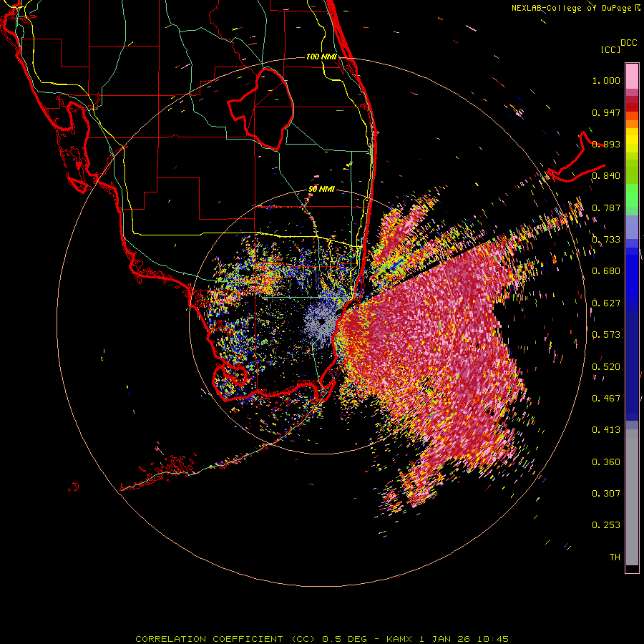Click the 0.733 scale value
Screen dimensions: 644x644
pos(606,240)
